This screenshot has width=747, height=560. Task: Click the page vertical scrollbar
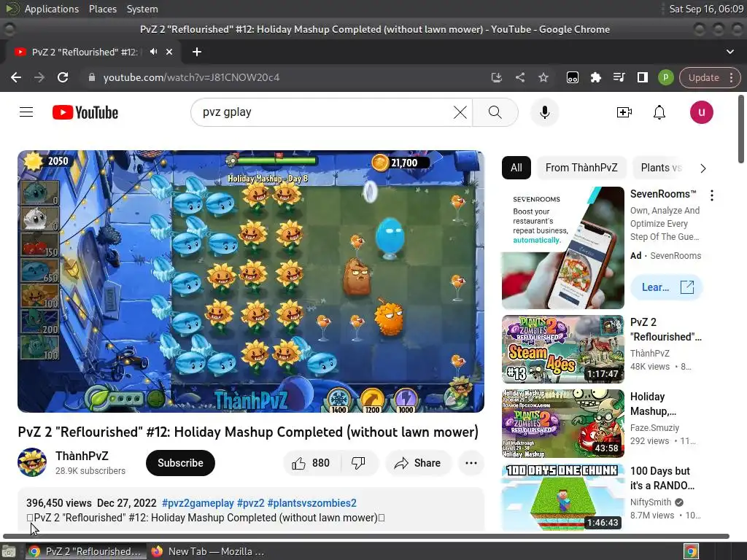click(741, 128)
